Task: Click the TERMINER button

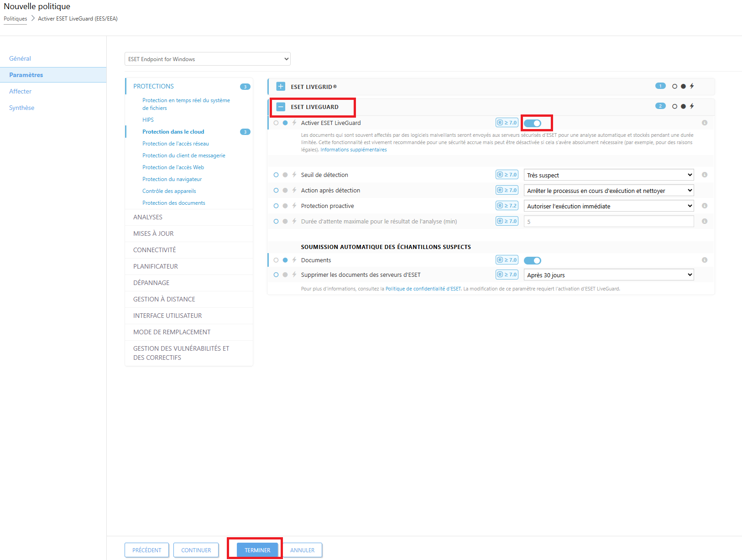Action: 257,550
